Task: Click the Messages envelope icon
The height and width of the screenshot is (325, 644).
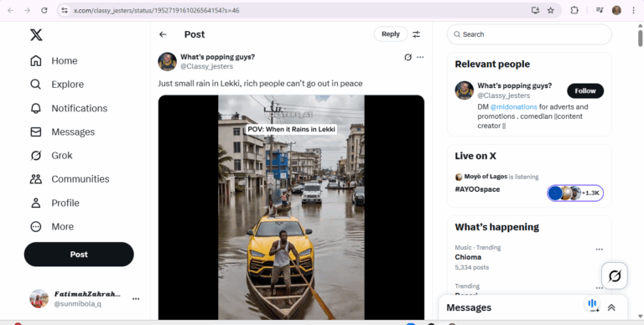Action: [x=36, y=132]
